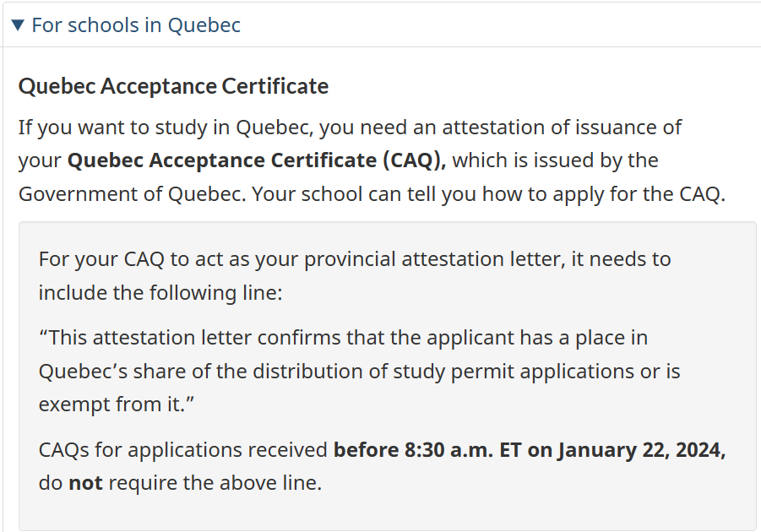Click the line beginning 'Quebec's share of the distribution'

click(x=360, y=372)
